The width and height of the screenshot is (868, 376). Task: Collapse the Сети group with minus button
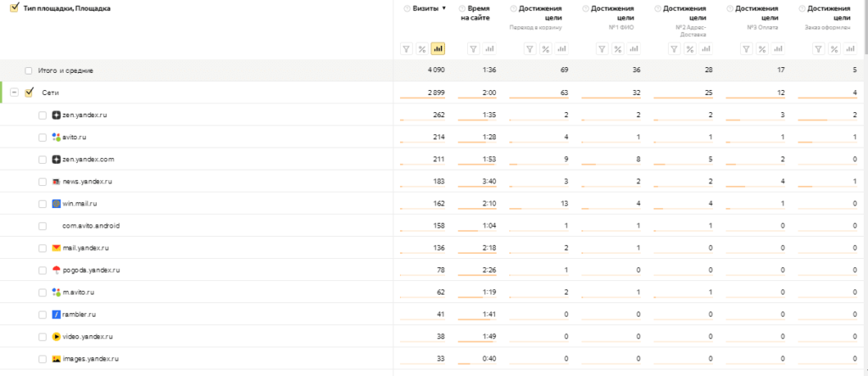pyautogui.click(x=14, y=93)
